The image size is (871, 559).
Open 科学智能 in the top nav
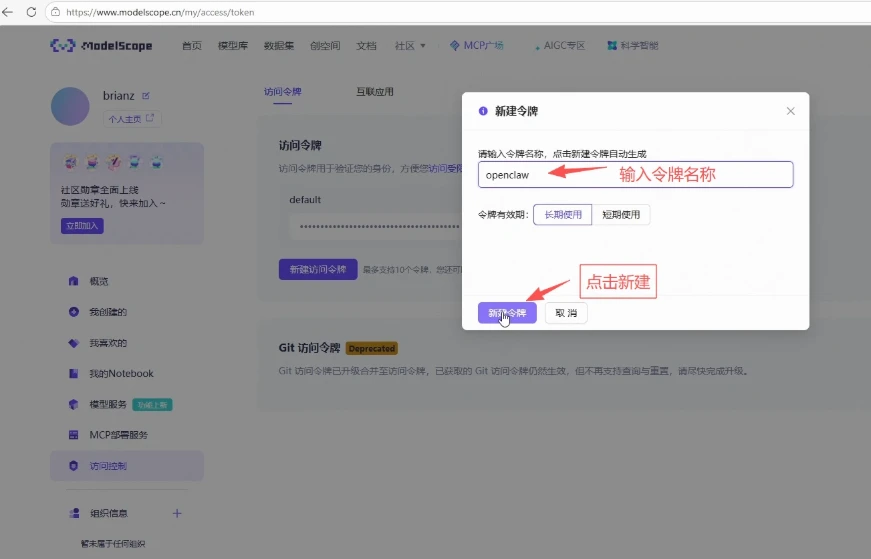click(x=633, y=46)
